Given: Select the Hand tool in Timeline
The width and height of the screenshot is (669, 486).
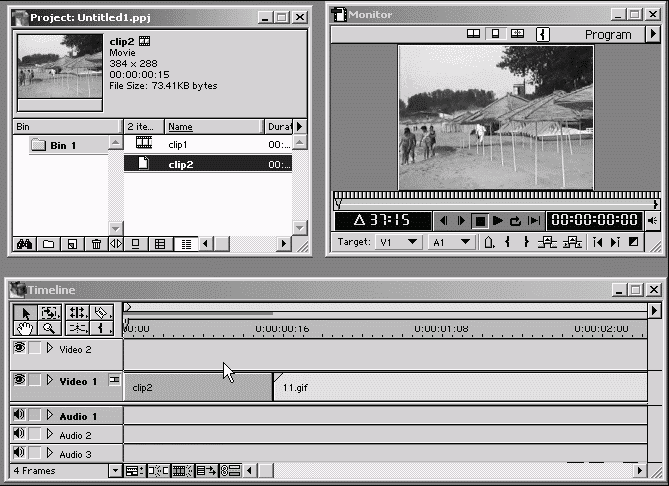Looking at the screenshot, I should point(25,328).
